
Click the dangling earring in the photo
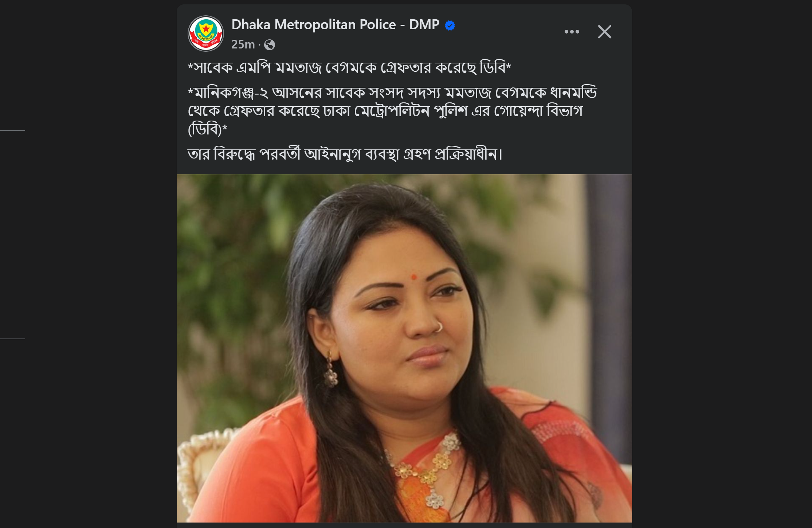[x=331, y=372]
